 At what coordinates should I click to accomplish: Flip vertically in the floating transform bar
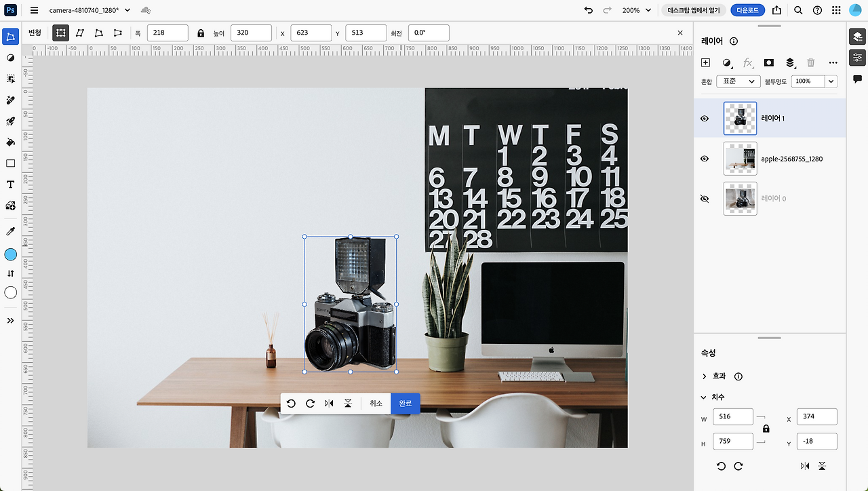point(348,404)
